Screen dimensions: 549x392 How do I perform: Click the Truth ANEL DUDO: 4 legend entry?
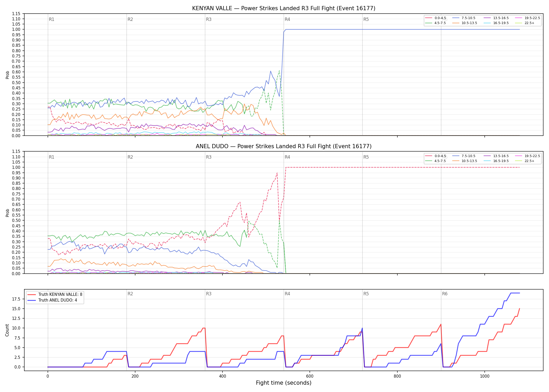(x=52, y=300)
